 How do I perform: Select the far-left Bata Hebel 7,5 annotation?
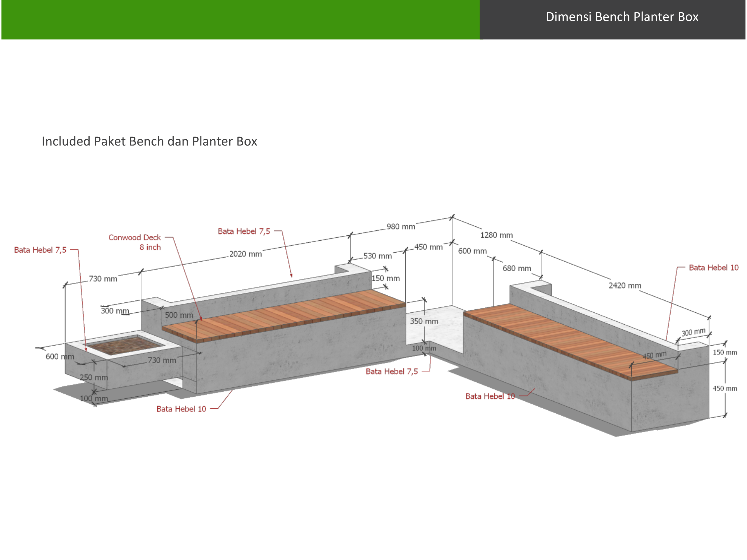(40, 250)
